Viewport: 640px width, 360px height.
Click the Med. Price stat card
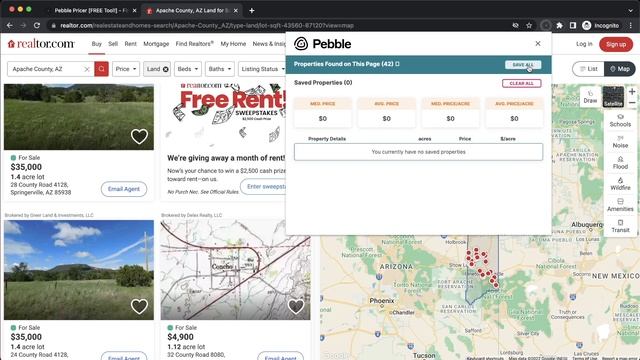tap(322, 112)
